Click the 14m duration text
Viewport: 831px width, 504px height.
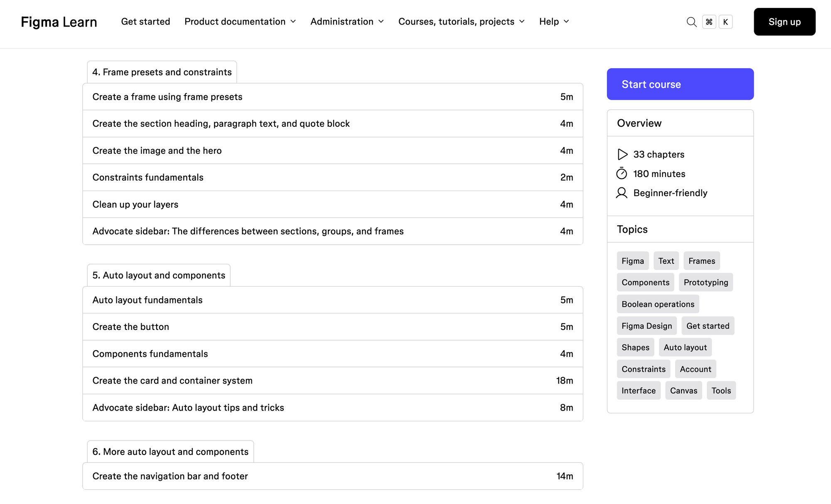point(565,476)
